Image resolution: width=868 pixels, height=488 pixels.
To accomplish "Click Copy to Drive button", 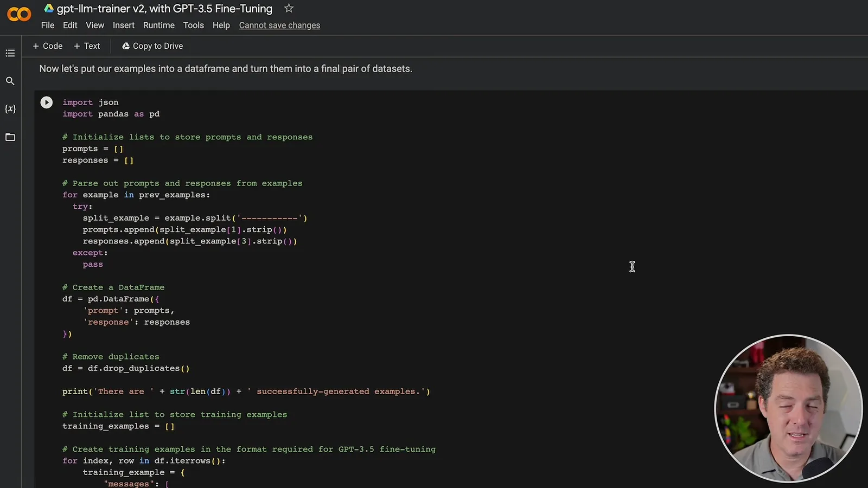I will (152, 46).
